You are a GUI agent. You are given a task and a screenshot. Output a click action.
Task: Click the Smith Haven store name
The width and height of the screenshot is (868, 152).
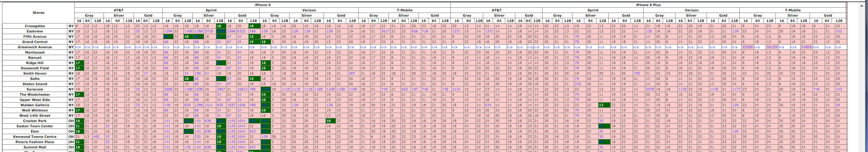pos(35,73)
